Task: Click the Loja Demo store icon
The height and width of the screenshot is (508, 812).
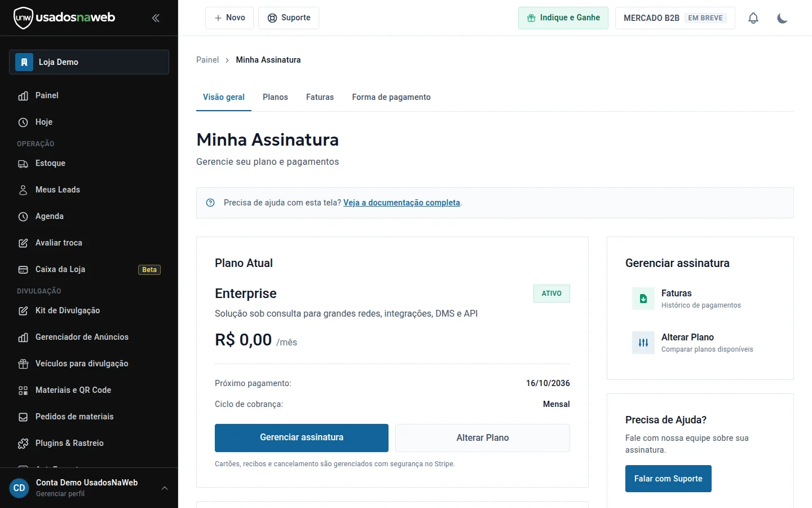Action: (24, 62)
